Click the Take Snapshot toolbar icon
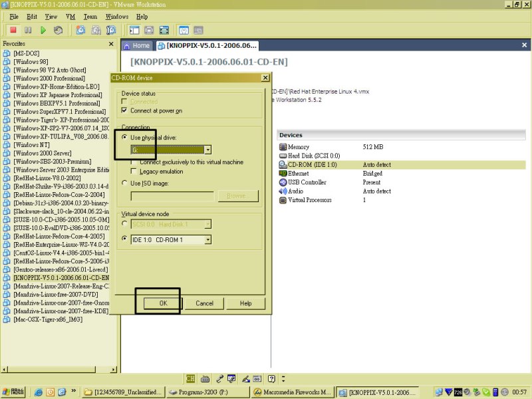The image size is (532, 399). pos(80,30)
